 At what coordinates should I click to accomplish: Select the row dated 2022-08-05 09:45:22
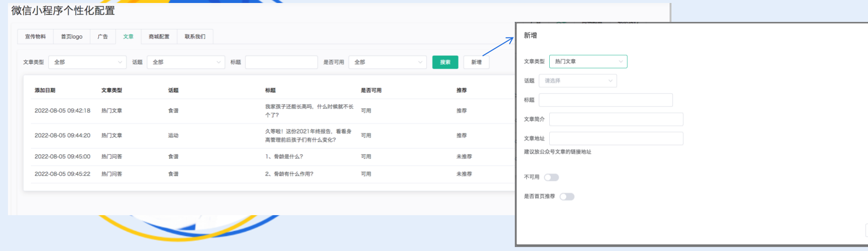point(273,174)
